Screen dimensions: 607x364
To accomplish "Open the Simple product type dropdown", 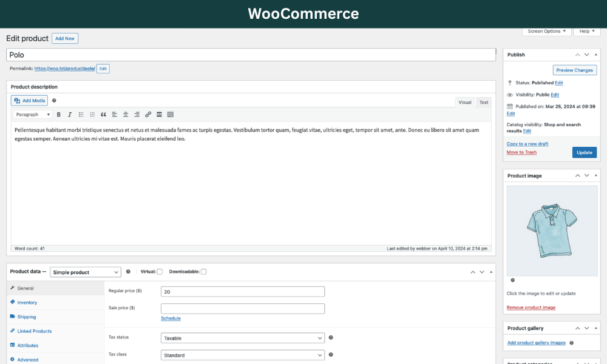I will (x=86, y=272).
